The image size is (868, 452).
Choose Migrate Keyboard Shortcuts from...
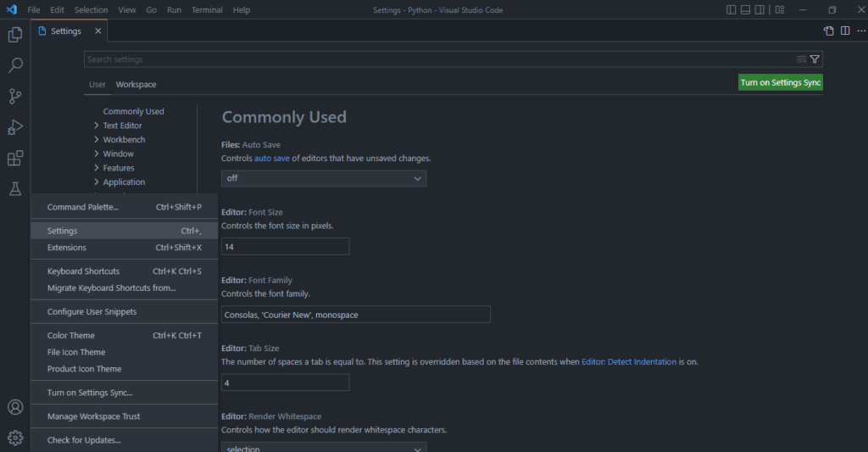click(125, 288)
